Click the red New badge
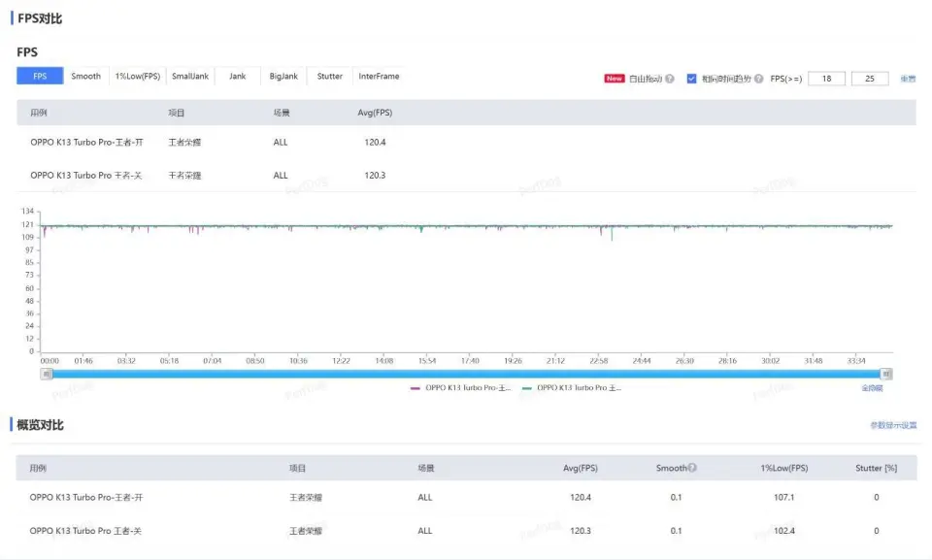The width and height of the screenshot is (932, 560). coord(615,79)
